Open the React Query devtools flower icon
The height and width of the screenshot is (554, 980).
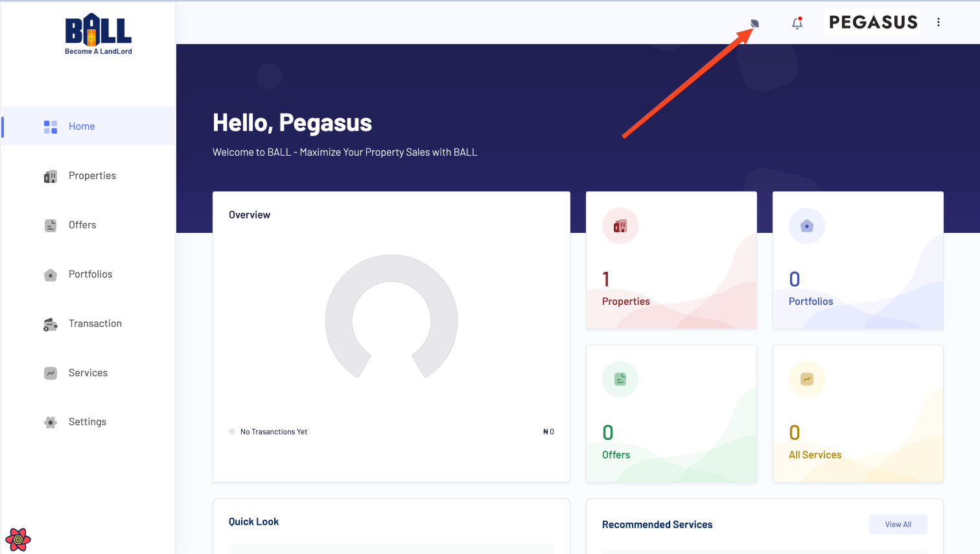[x=18, y=539]
